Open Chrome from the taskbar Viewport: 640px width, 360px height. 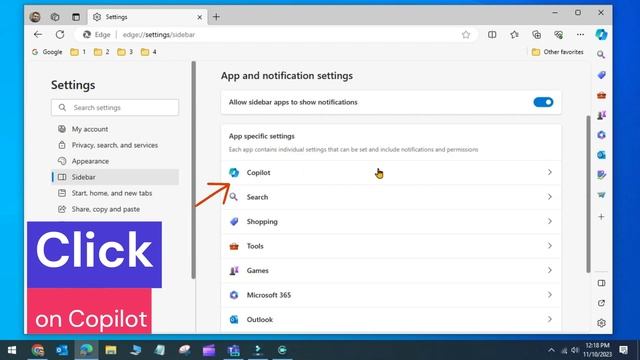[38, 350]
